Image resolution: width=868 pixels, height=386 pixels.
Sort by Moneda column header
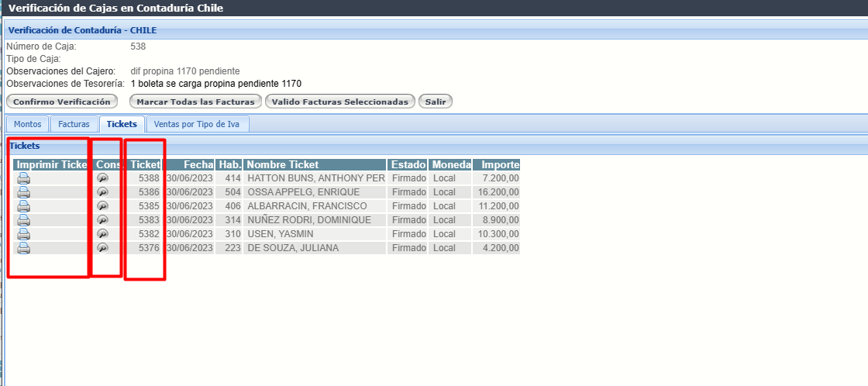coord(450,164)
